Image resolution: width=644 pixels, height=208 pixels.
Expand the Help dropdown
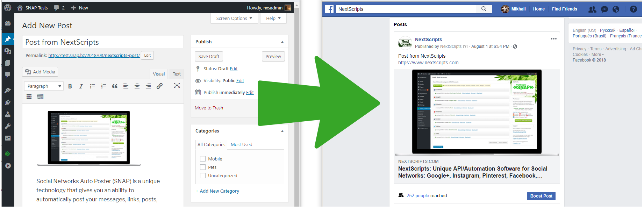273,19
